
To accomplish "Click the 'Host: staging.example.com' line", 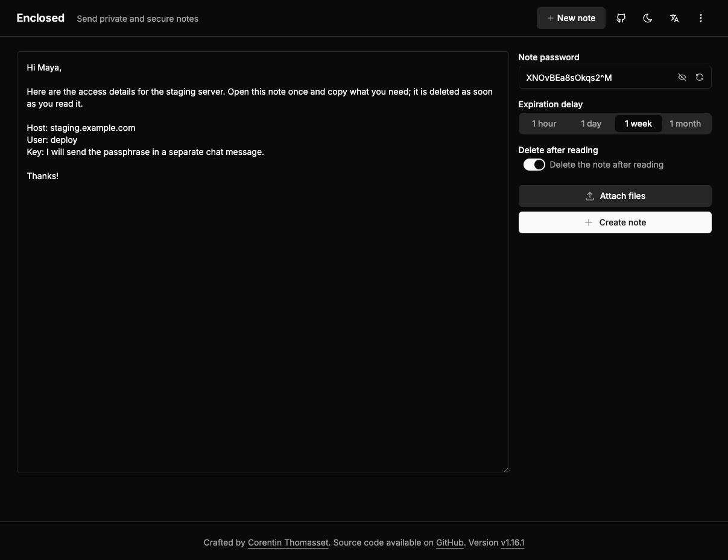I will 81,128.
